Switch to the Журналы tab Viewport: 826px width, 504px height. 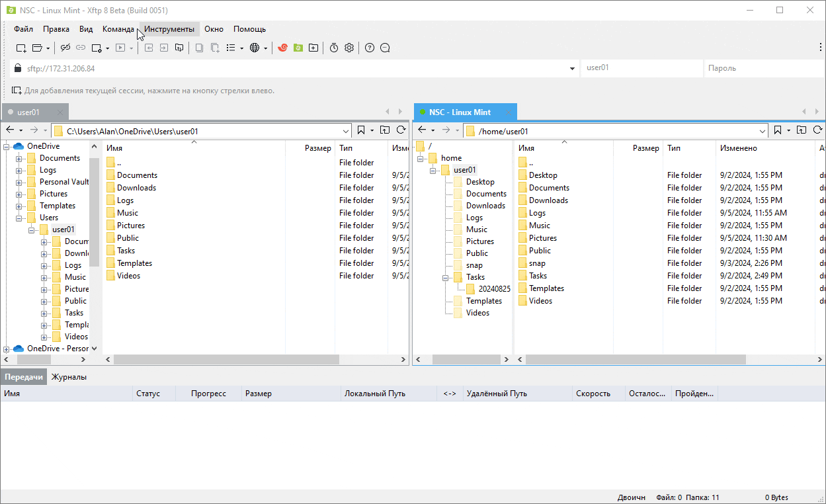[x=69, y=377]
